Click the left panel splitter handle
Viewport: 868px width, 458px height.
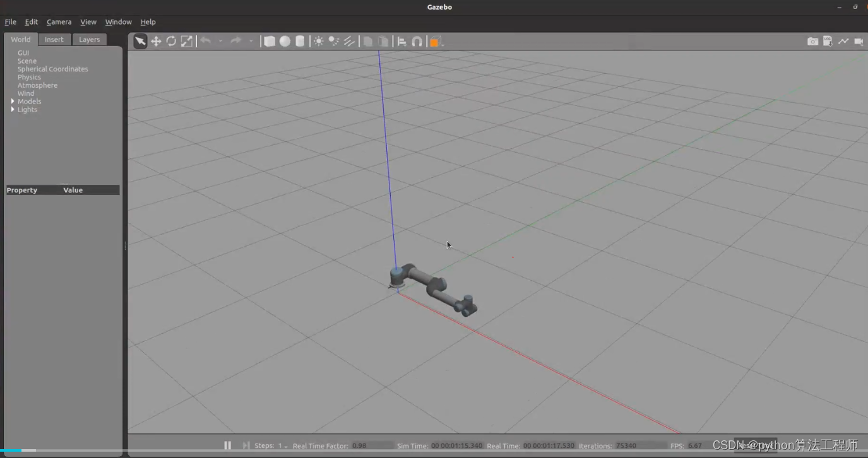pyautogui.click(x=125, y=245)
